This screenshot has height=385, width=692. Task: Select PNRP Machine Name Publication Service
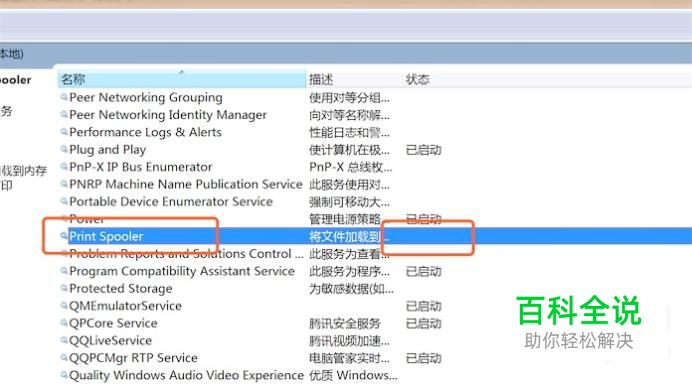pos(185,184)
